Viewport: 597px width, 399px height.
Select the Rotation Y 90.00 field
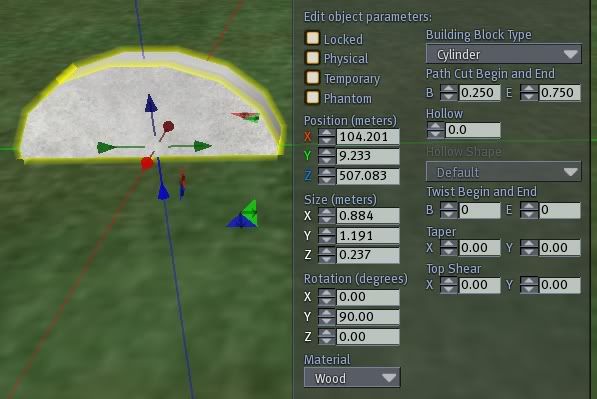368,317
